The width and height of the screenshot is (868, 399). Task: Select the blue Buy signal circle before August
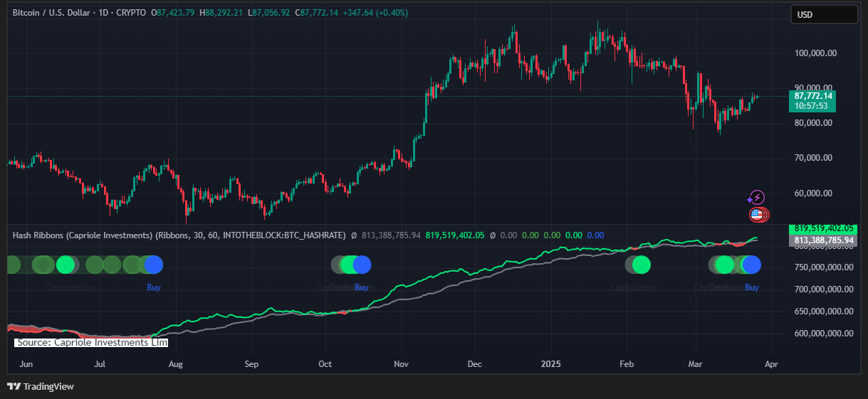(153, 265)
